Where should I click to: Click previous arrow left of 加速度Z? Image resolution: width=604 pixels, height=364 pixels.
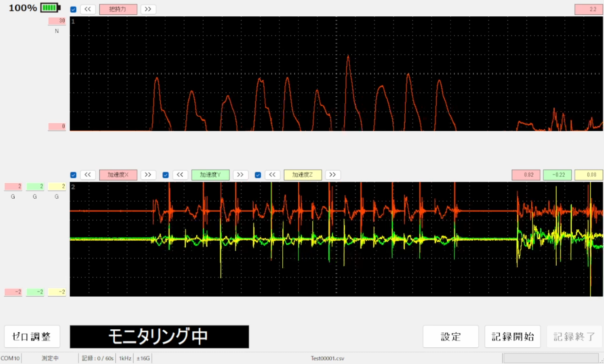[x=272, y=175]
